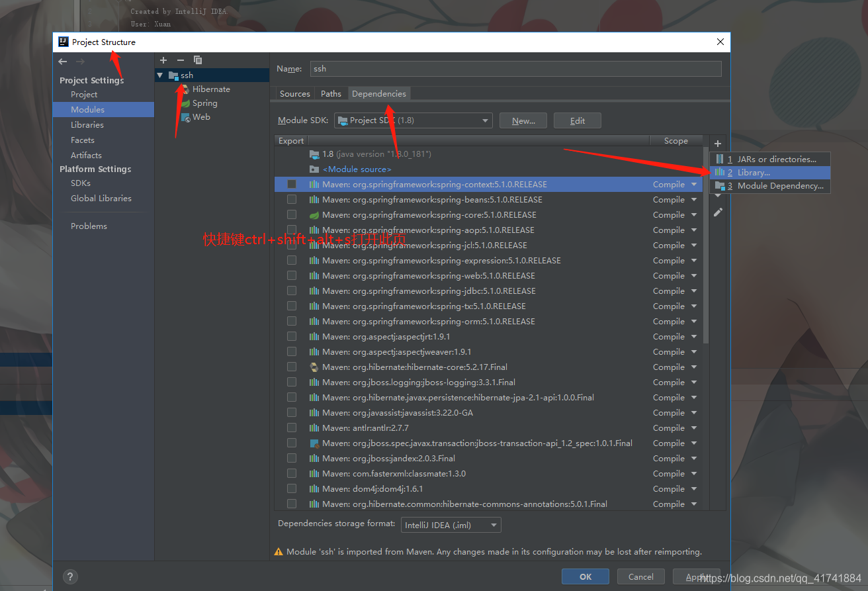Click the back navigation arrow

[62, 62]
